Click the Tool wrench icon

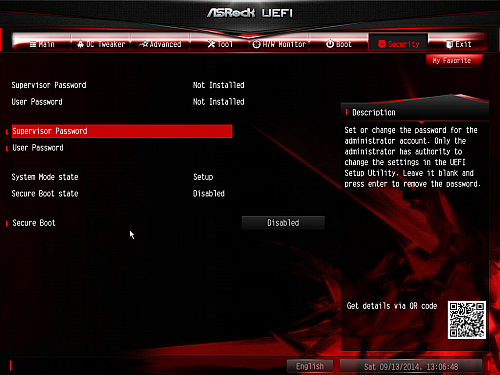pos(211,44)
